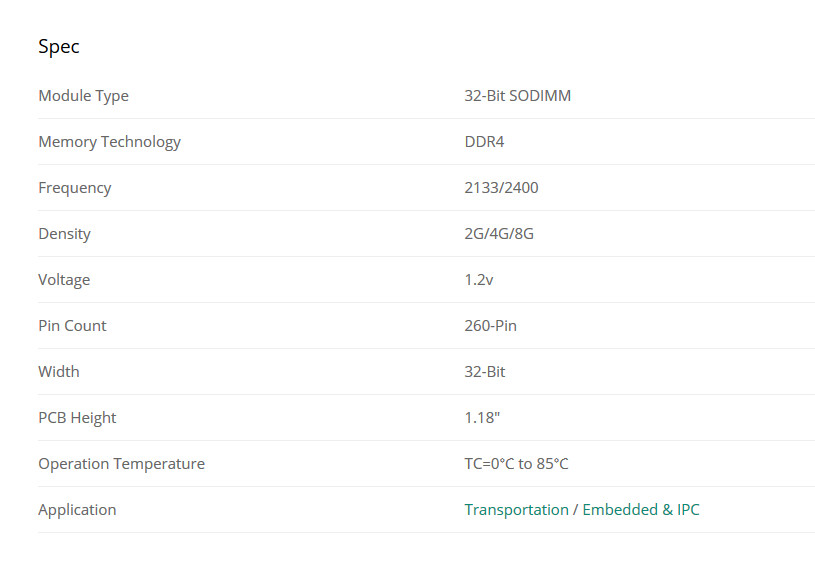Open the Embedded & IPC link
Viewport: 815px width, 566px height.
point(641,510)
